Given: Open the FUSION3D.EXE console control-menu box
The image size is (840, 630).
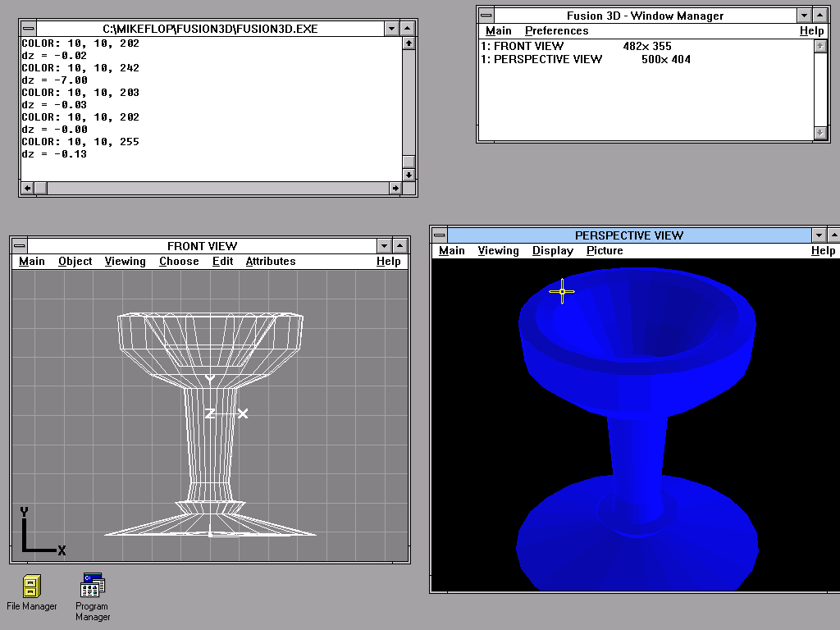Looking at the screenshot, I should (29, 29).
